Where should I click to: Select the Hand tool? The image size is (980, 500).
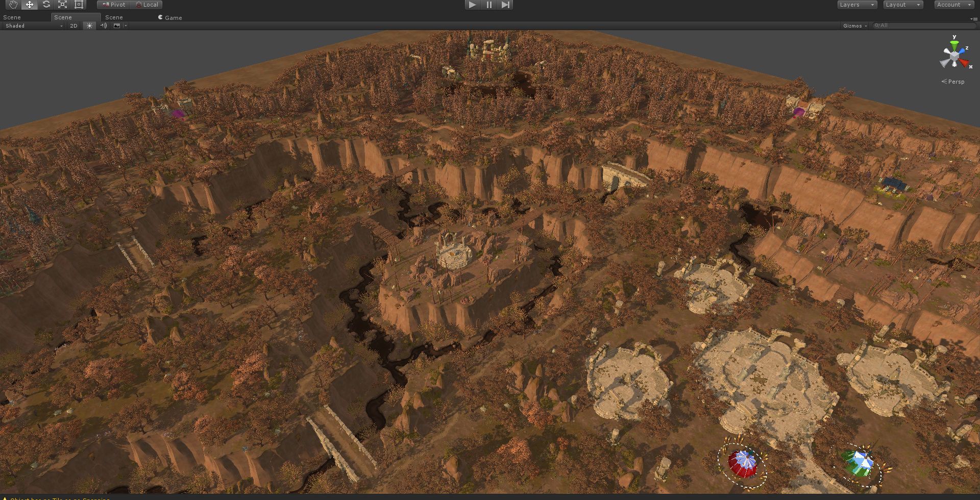(x=13, y=5)
